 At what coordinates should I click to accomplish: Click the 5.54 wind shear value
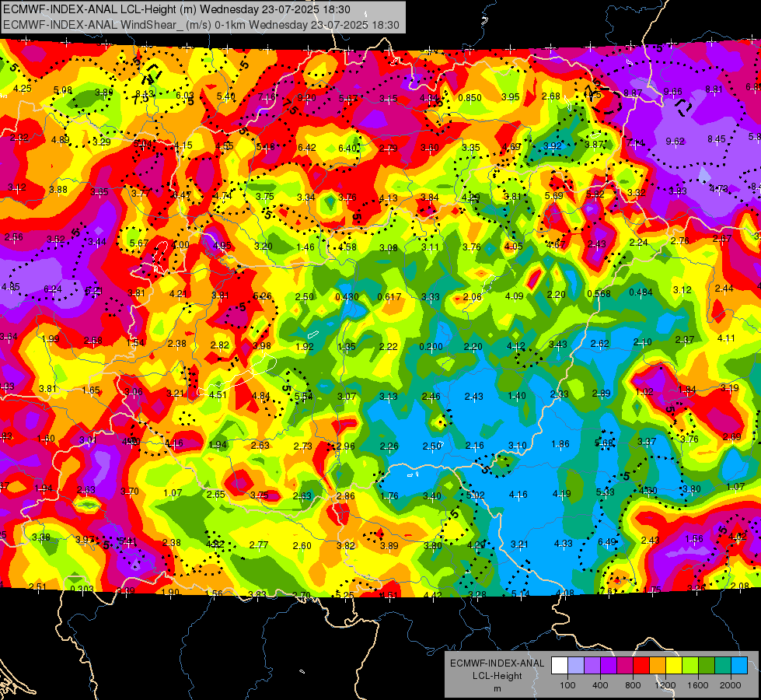[x=304, y=397]
